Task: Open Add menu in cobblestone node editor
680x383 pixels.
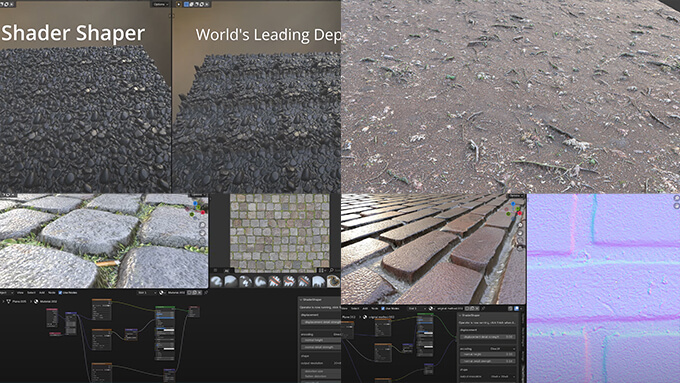Action: (42, 292)
